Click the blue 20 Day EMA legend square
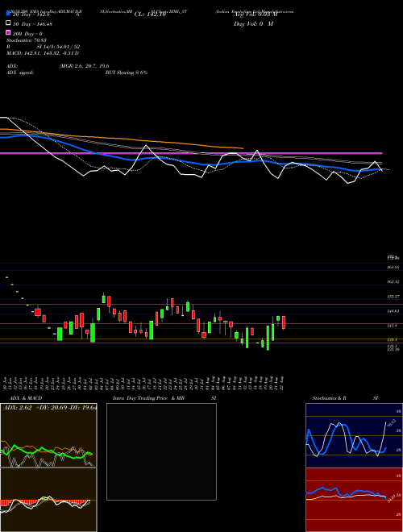The image size is (403, 532). pos(8,14)
